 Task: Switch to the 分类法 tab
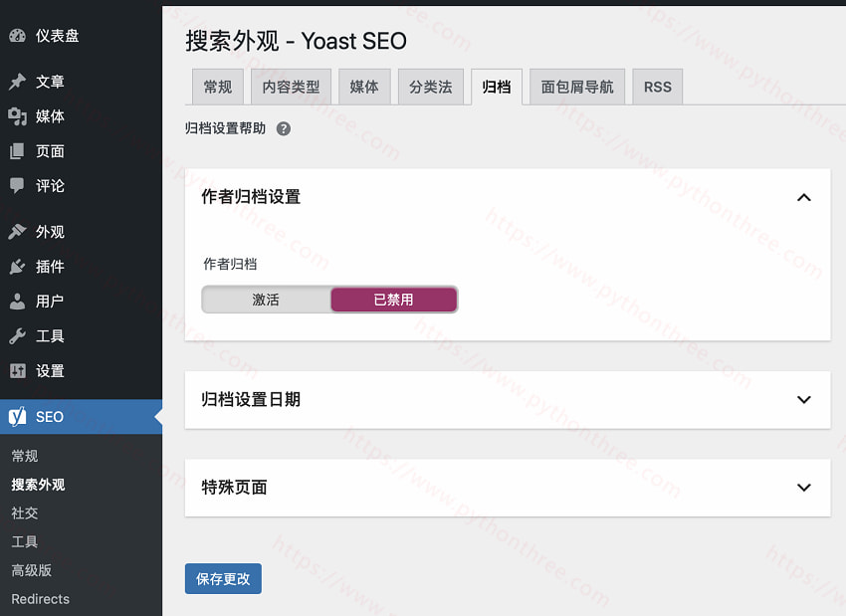coord(431,87)
